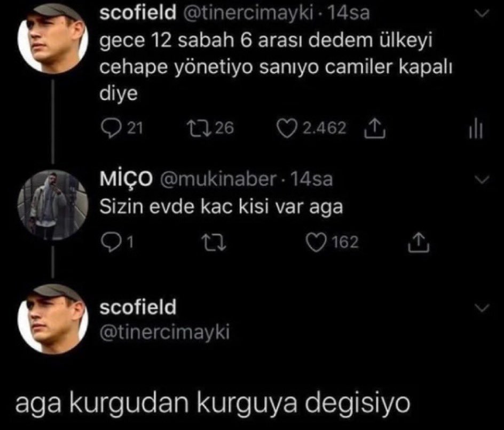Share MİÇO's tweet using the share icon
This screenshot has height=430, width=504.
coord(415,243)
